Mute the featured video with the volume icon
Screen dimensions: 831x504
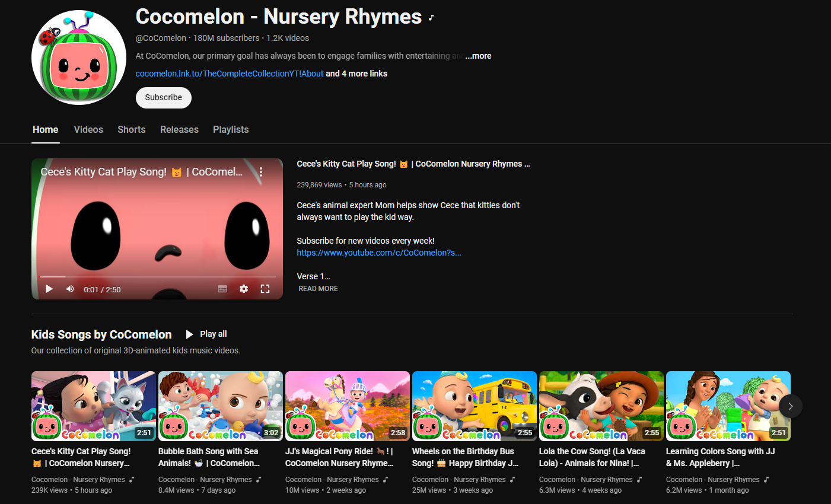tap(69, 289)
